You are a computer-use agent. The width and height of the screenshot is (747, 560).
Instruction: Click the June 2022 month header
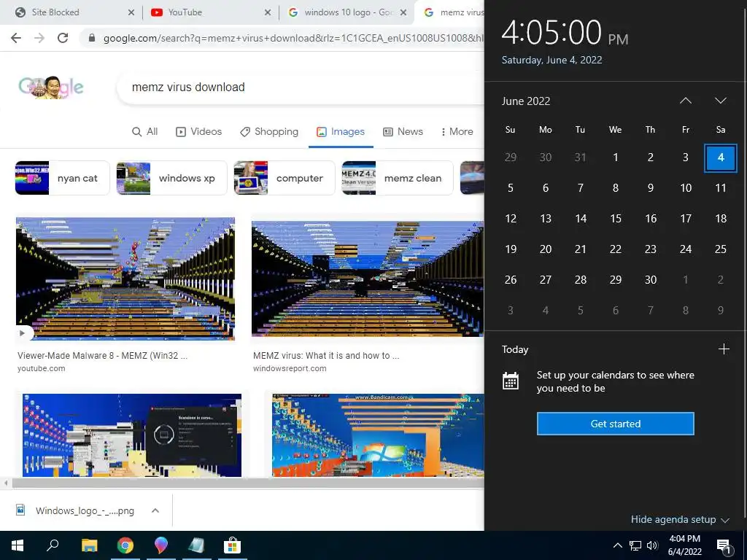click(526, 101)
